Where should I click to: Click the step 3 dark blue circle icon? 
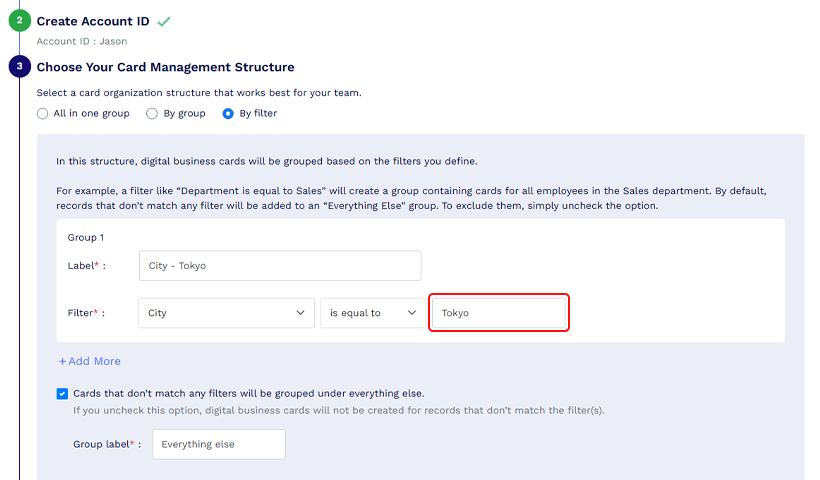click(19, 66)
